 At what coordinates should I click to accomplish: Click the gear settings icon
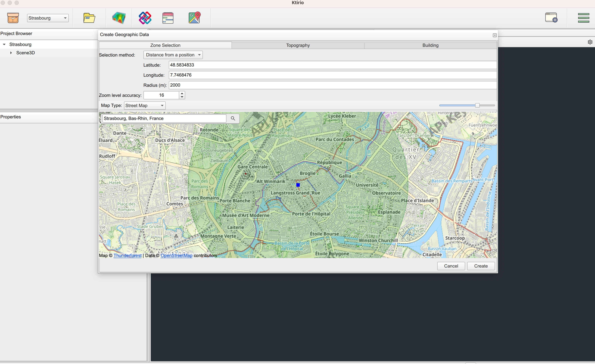(590, 42)
